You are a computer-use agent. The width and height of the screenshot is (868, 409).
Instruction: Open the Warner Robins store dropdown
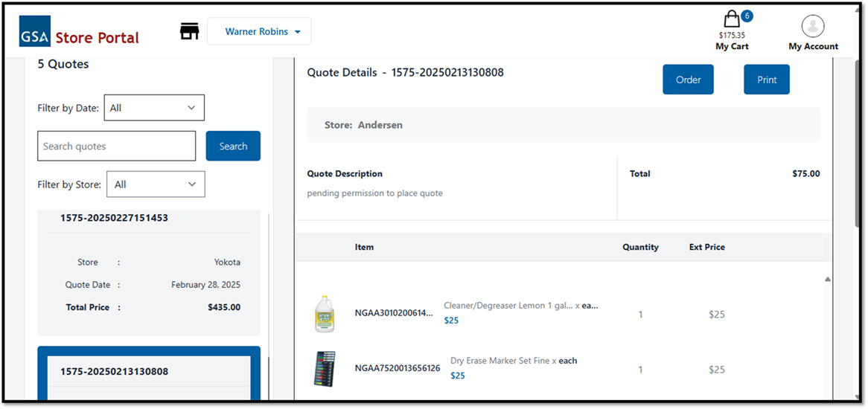(259, 31)
